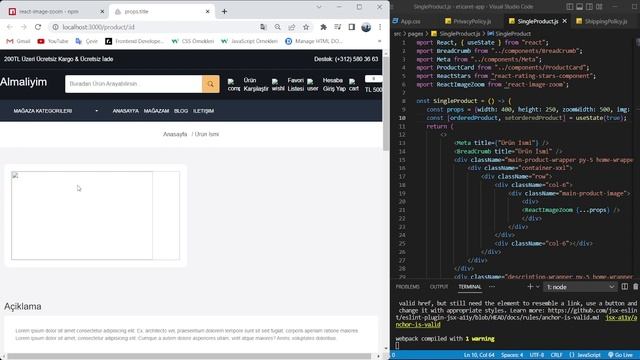This screenshot has width=640, height=360.
Task: Open Favori Listesi wishlist link
Action: click(288, 84)
